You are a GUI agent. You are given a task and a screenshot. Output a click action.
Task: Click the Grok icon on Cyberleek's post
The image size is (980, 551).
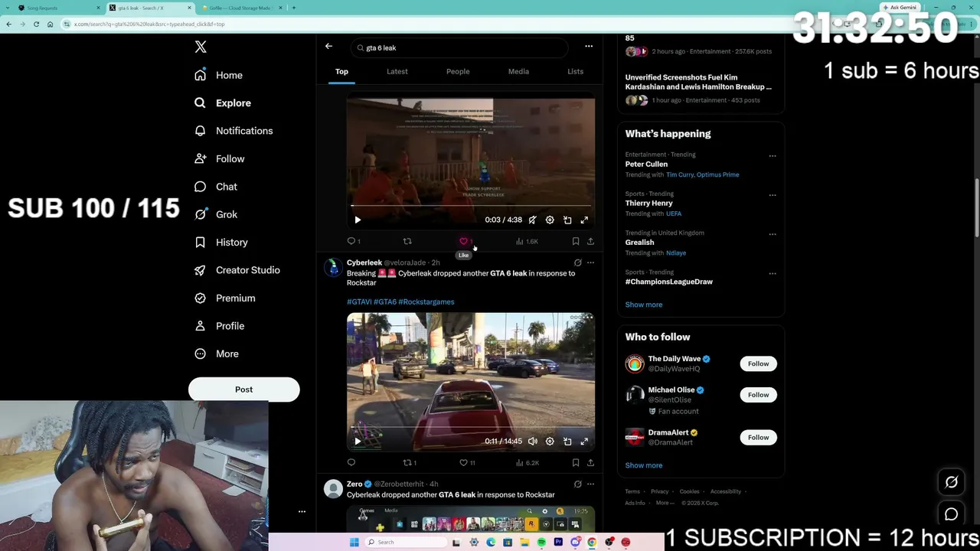[x=578, y=262]
